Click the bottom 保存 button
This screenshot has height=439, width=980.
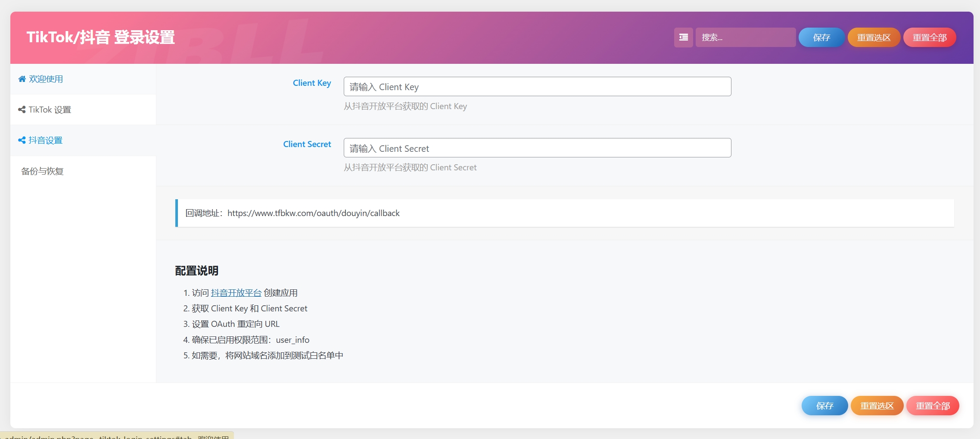(x=824, y=406)
